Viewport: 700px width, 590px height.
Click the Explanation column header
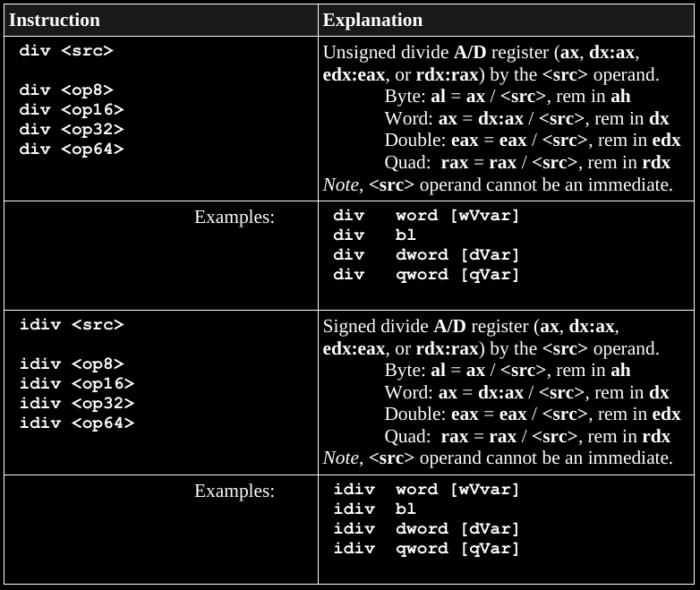tap(372, 20)
